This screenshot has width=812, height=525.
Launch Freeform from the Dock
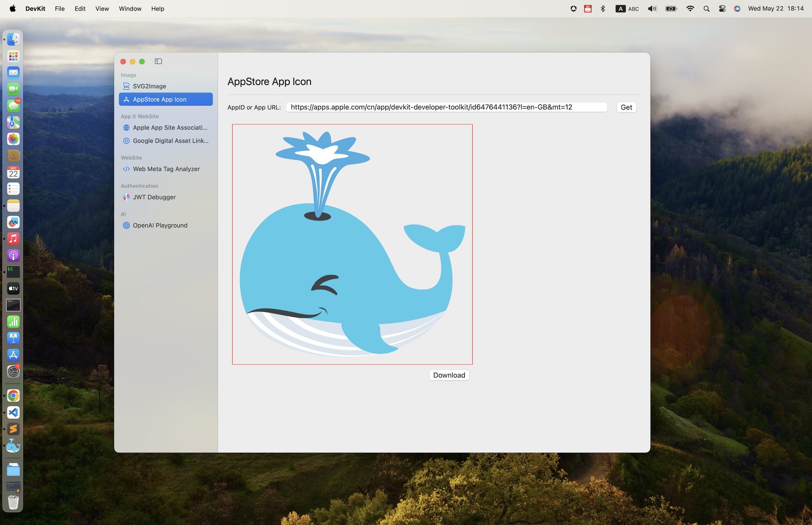pos(13,222)
